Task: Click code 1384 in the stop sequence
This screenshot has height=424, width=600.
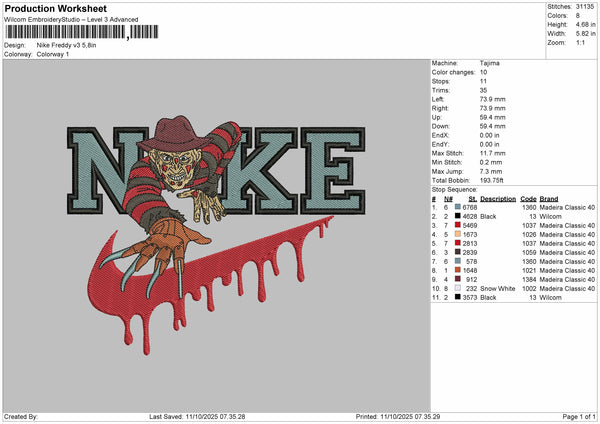Action: (529, 279)
